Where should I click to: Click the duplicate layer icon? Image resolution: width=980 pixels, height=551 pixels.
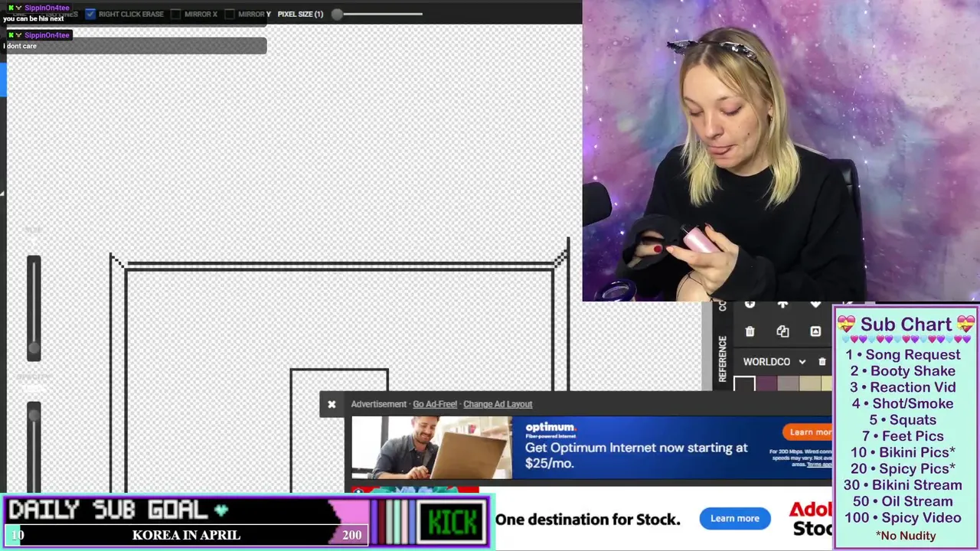(x=782, y=331)
